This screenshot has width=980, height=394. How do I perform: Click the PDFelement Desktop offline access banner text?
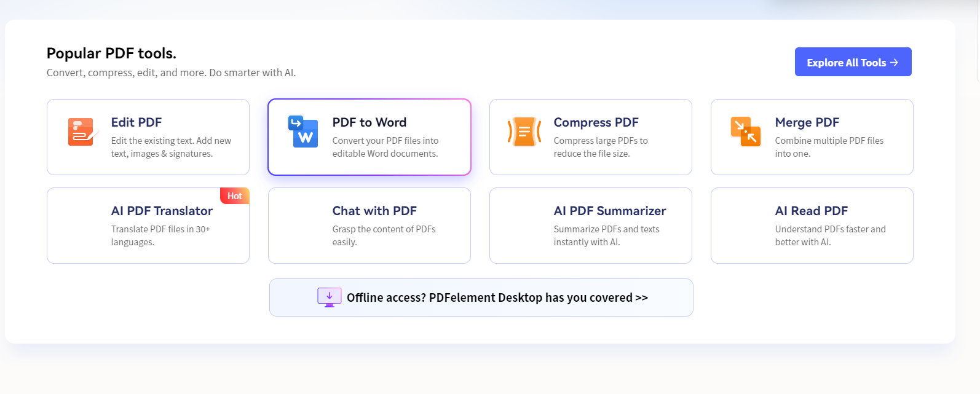click(497, 297)
